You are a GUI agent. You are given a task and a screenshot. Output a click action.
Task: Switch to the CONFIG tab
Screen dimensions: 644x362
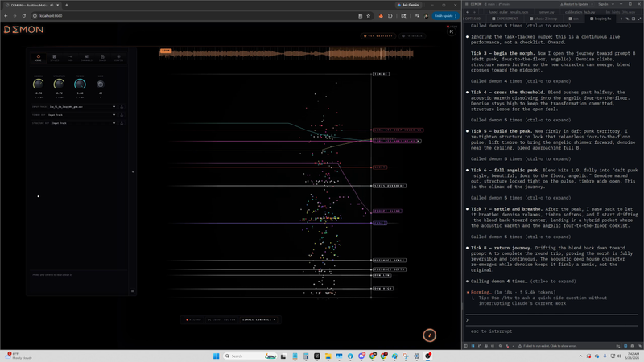118,58
